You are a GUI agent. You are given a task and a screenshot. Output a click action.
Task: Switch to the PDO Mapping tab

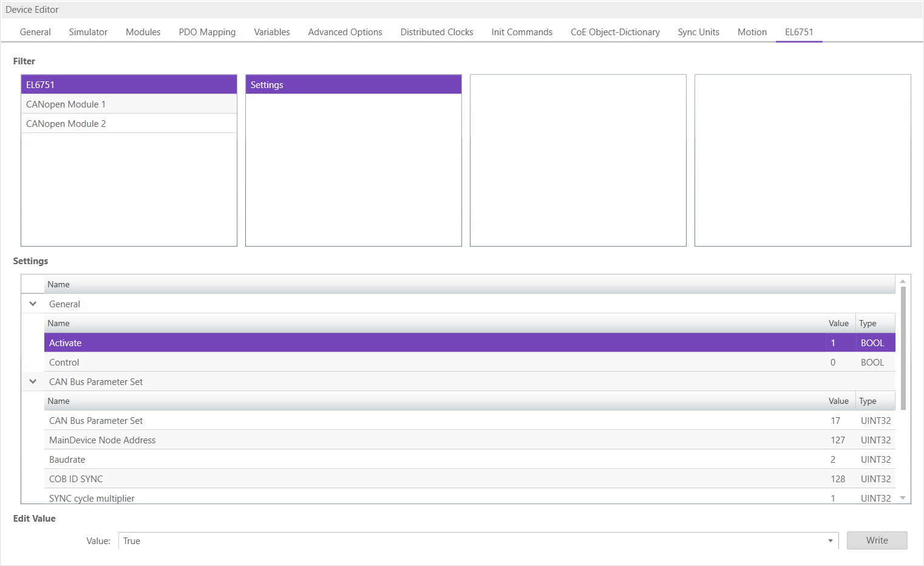[207, 32]
